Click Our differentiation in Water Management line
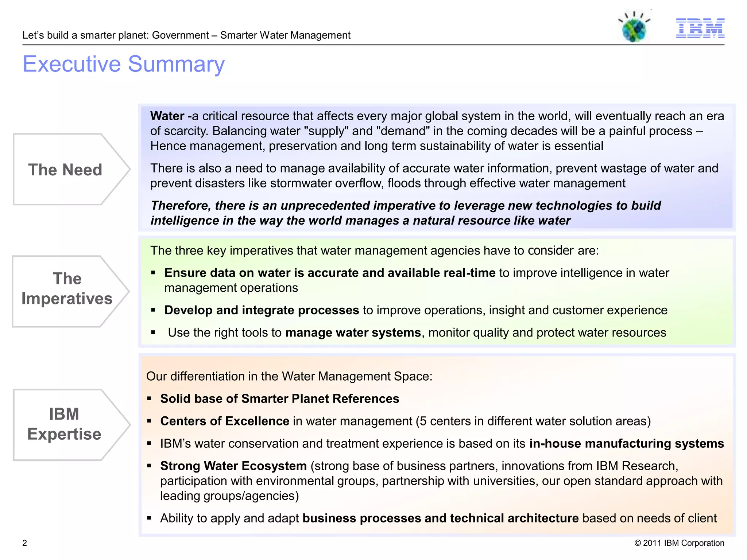The image size is (747, 560). [x=289, y=376]
